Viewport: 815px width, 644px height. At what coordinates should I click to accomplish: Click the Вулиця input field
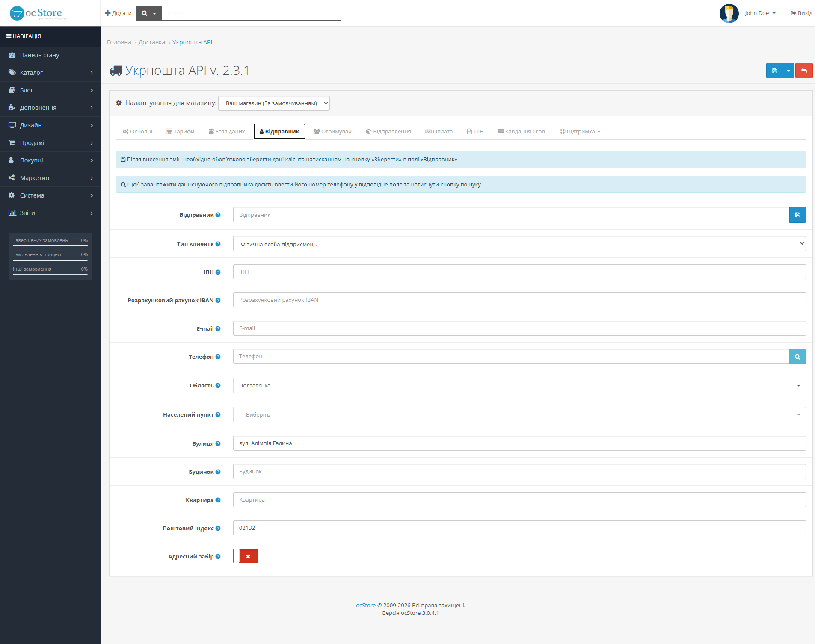coord(519,443)
